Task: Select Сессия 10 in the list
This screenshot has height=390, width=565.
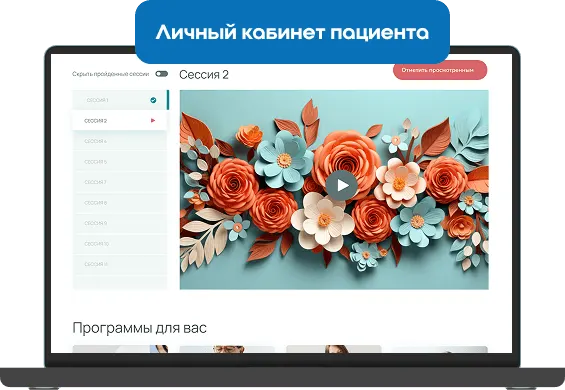Action: coord(119,244)
